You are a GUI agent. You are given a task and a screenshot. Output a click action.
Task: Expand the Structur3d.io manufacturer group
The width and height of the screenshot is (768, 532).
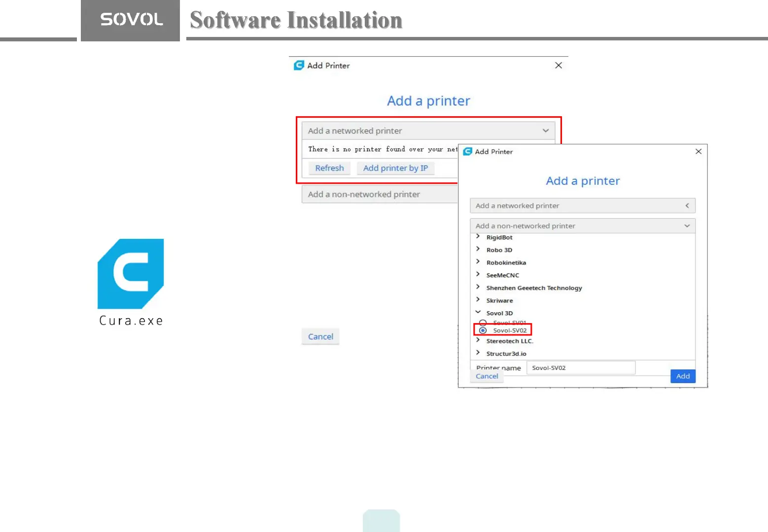pyautogui.click(x=478, y=353)
